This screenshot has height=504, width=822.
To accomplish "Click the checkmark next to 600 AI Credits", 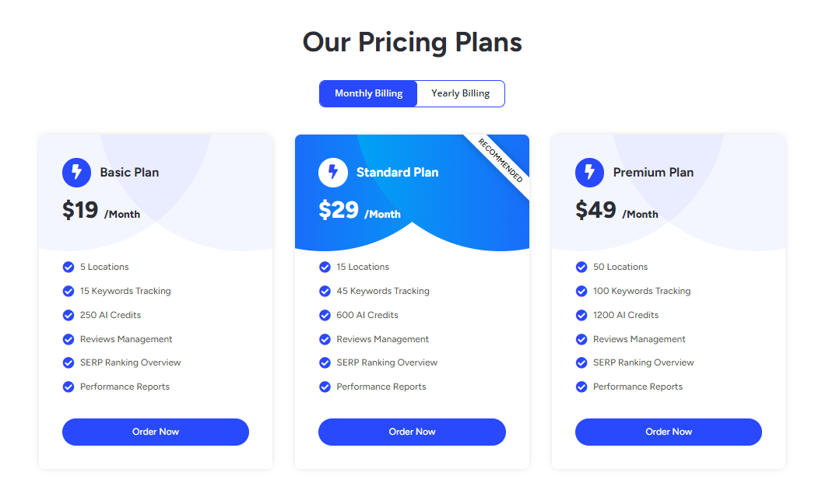I will pos(325,315).
